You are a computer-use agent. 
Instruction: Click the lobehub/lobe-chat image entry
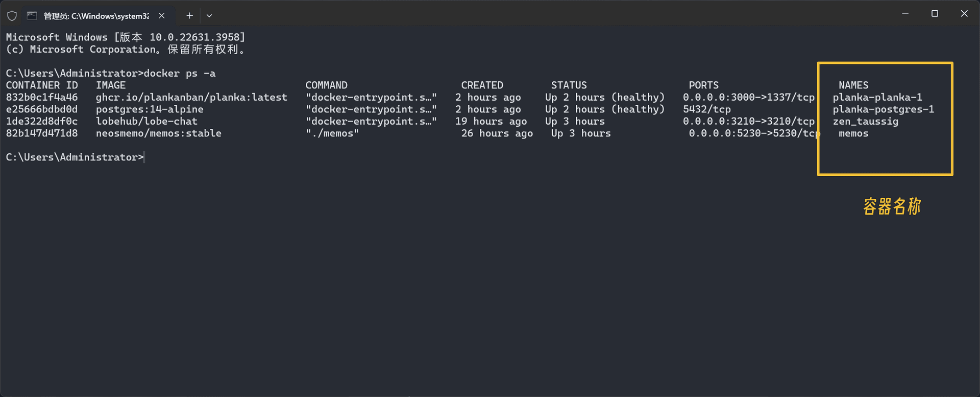point(146,122)
